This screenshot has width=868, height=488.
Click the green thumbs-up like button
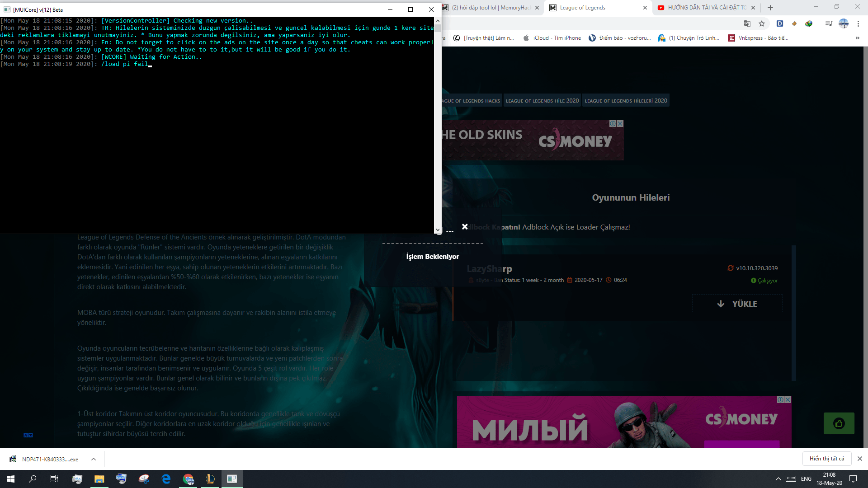pos(839,423)
